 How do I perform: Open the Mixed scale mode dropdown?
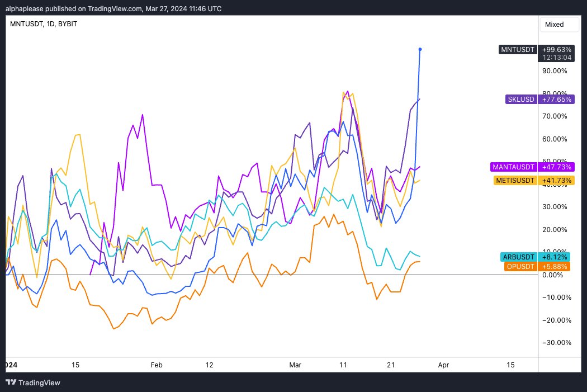click(558, 25)
